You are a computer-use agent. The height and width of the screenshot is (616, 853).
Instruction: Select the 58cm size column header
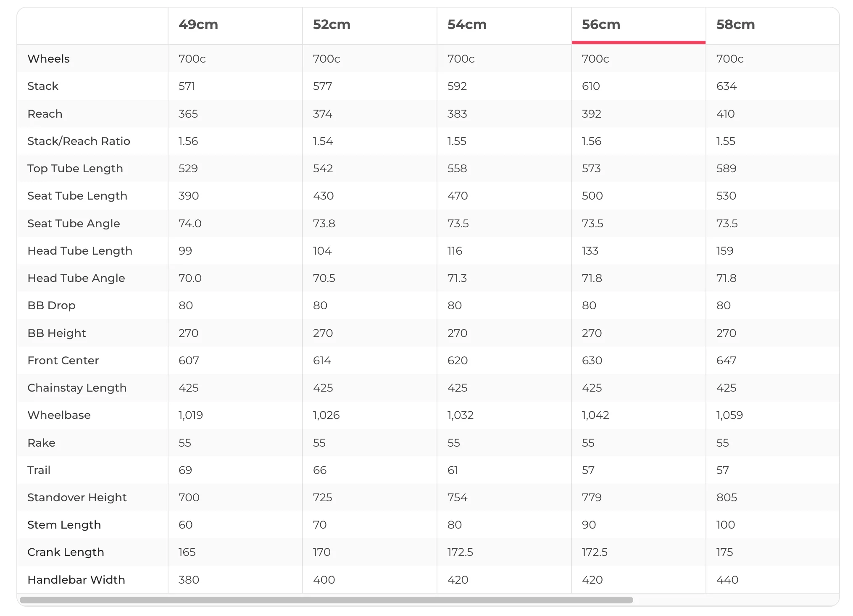click(x=735, y=24)
